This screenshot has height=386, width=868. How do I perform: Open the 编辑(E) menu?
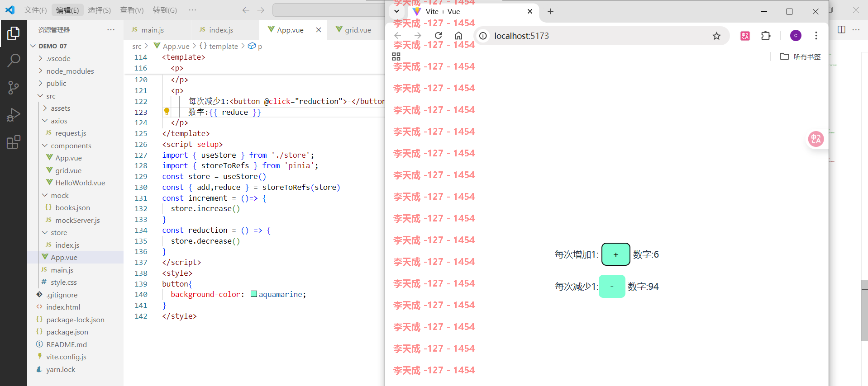point(67,10)
